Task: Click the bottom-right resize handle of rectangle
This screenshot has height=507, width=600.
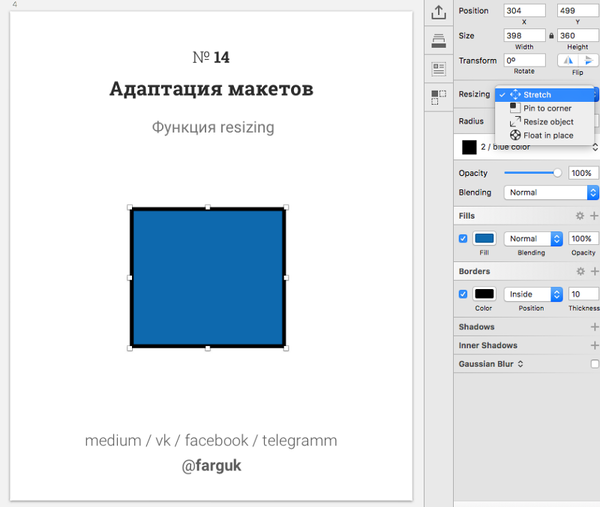Action: (x=286, y=348)
